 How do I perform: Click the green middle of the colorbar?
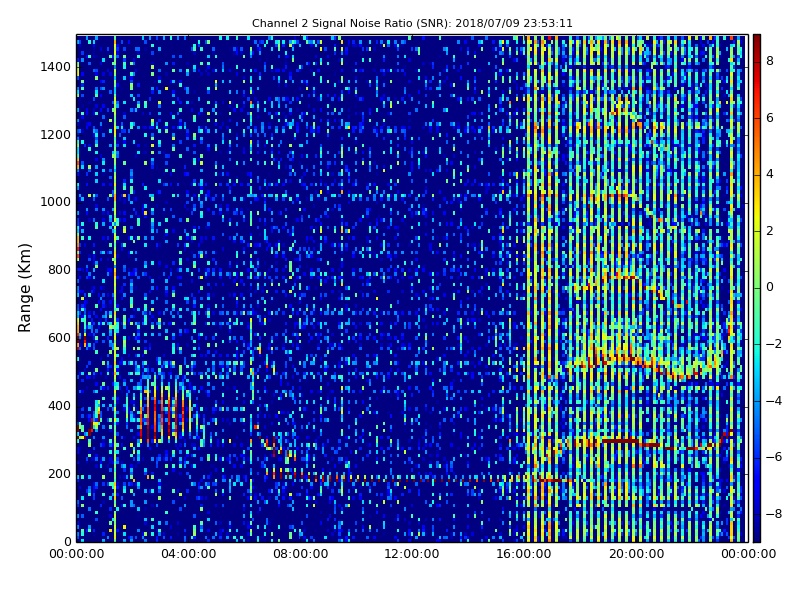[x=757, y=288]
